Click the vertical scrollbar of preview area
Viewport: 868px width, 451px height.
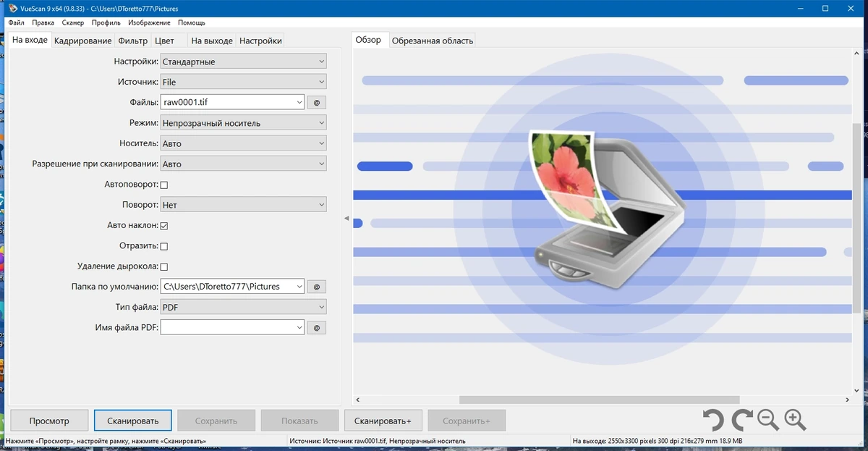pyautogui.click(x=858, y=217)
